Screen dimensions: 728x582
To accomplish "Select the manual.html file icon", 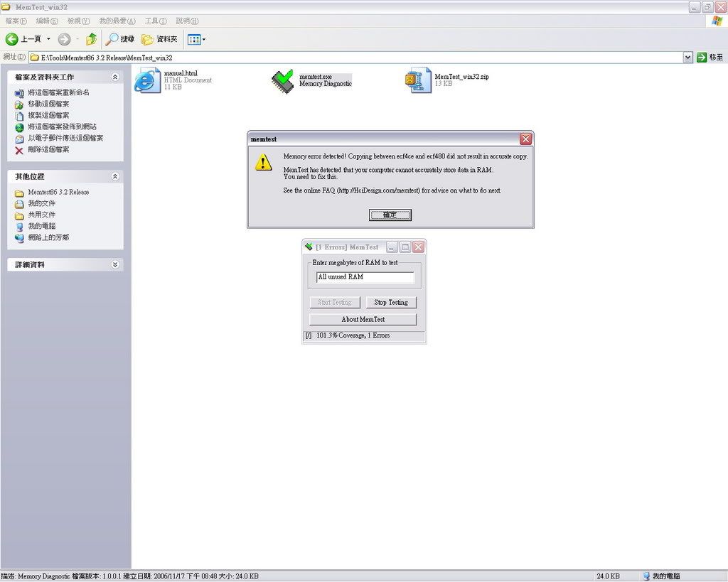I will [x=147, y=80].
